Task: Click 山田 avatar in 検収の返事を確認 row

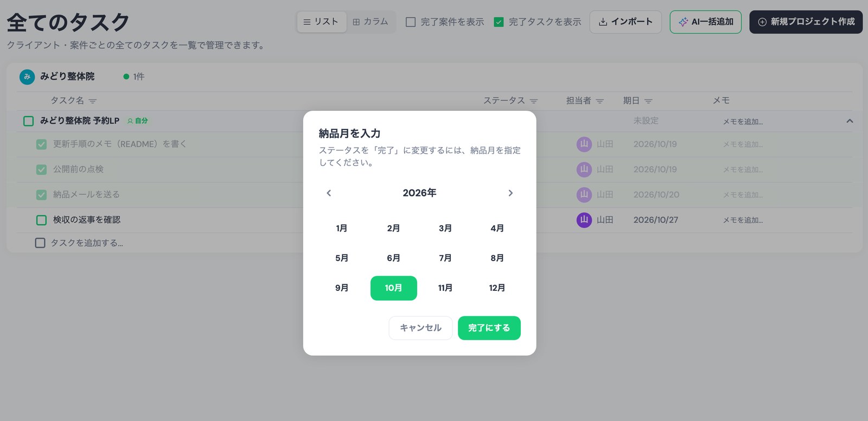Action: coord(584,220)
